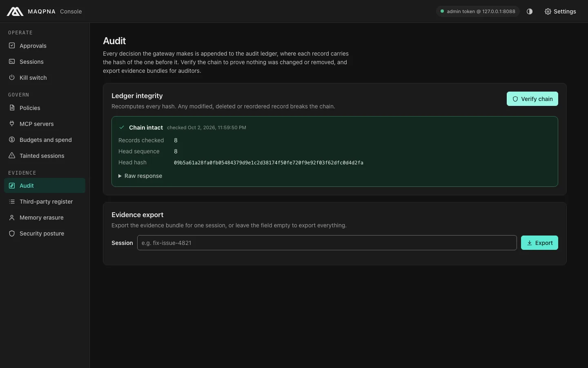Screen dimensions: 588x368
Task: Click the Security posture shield icon
Action: point(12,233)
